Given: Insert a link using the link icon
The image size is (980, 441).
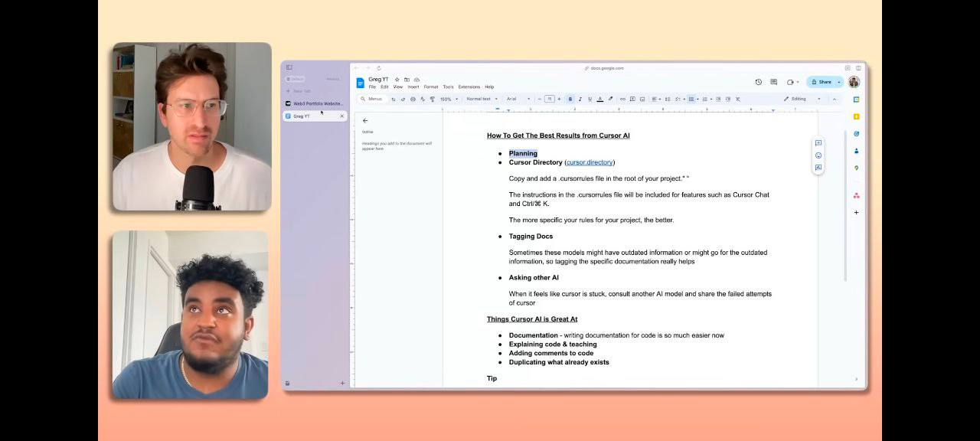Looking at the screenshot, I should (622, 99).
